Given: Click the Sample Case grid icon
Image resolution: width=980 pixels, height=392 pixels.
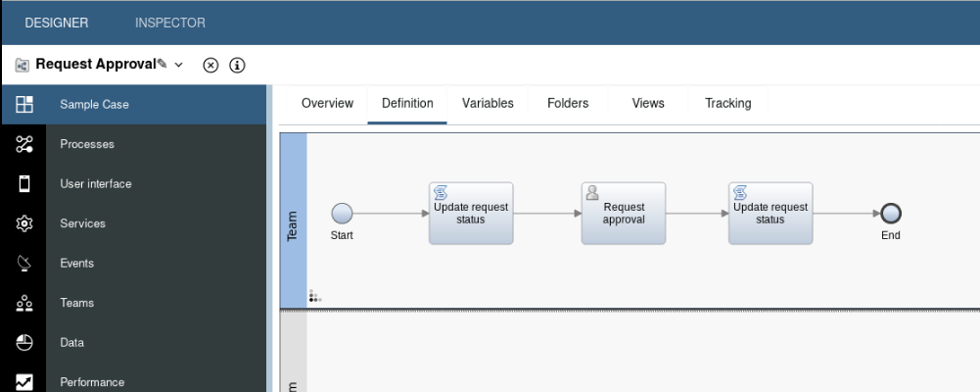Looking at the screenshot, I should [x=24, y=105].
